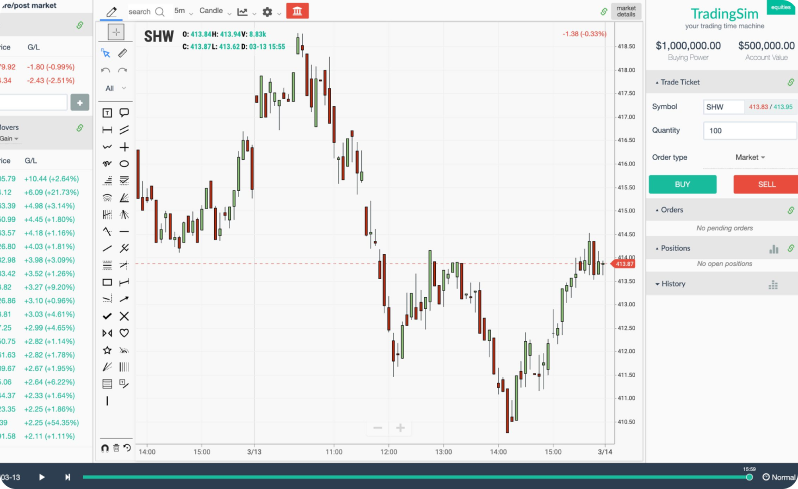Click the Symbol input field showing SHW
The height and width of the screenshot is (489, 798).
click(723, 107)
